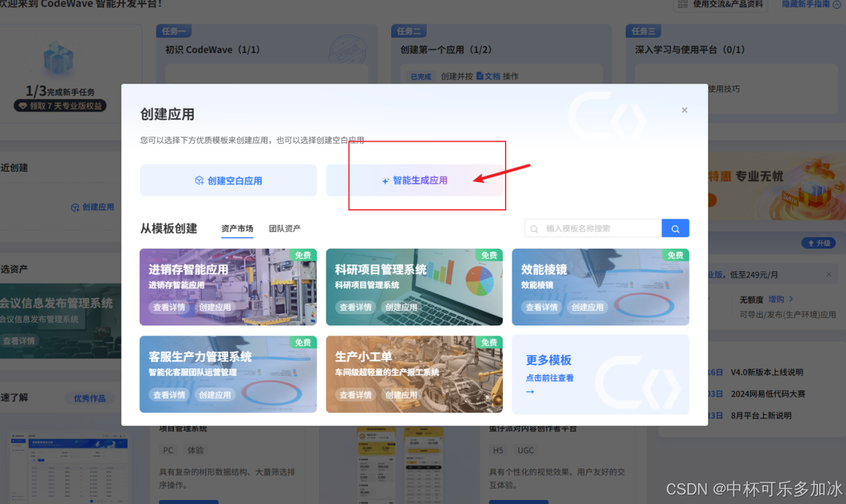Click 使用交流&产品资料 in background page
The width and height of the screenshot is (846, 504).
pos(722,4)
